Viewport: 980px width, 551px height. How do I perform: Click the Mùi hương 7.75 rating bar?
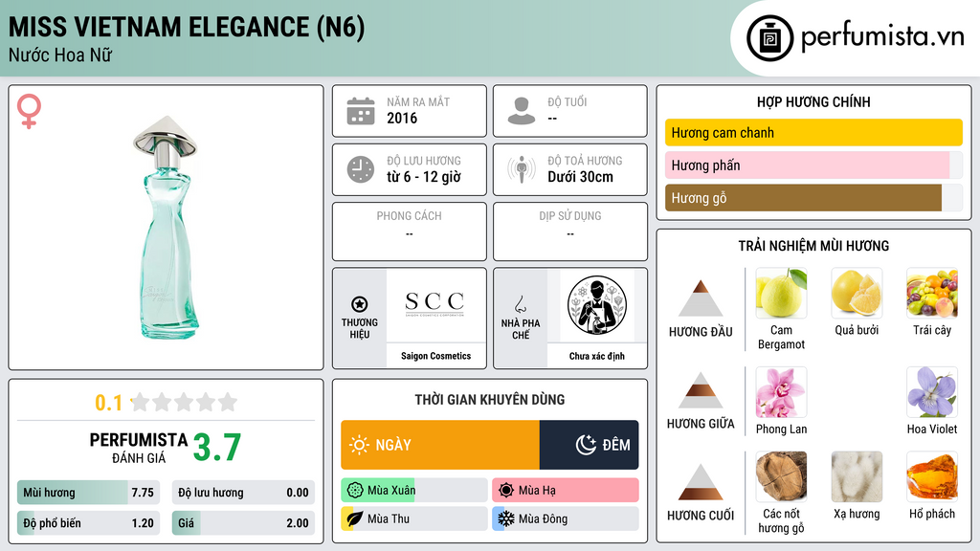click(x=88, y=493)
